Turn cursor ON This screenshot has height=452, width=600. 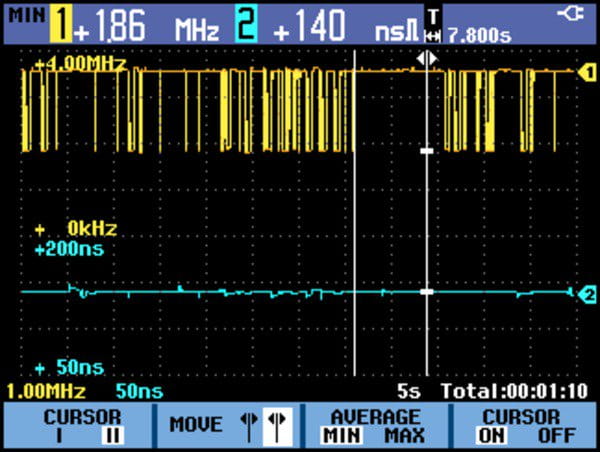point(492,436)
